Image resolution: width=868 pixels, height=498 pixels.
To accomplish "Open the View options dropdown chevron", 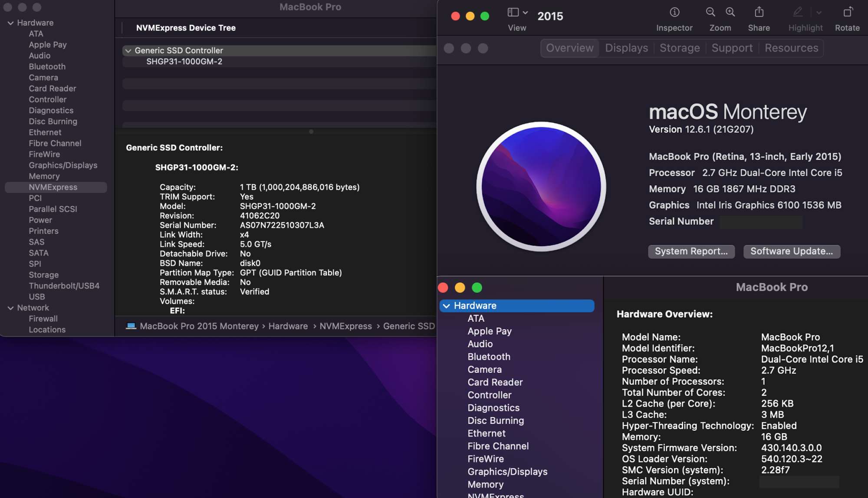I will point(525,13).
